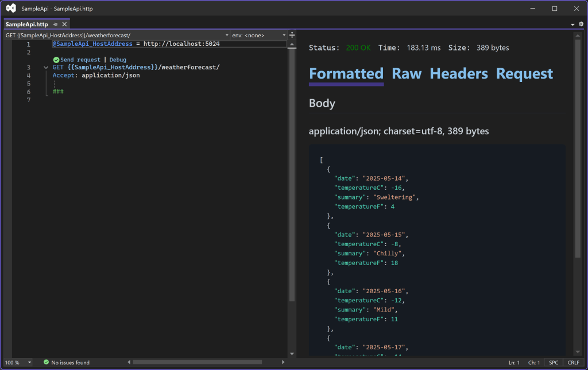
Task: Open the tab list overflow dropdown arrow
Action: (x=572, y=25)
